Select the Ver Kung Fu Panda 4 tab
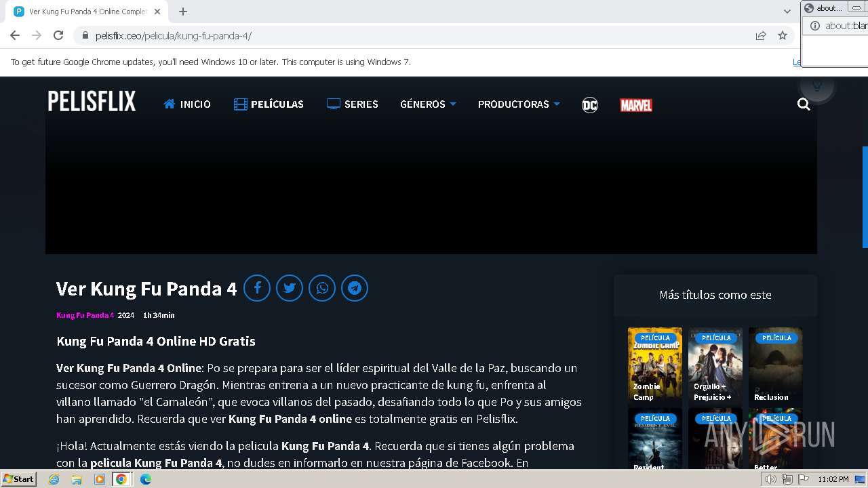Image resolution: width=868 pixels, height=488 pixels. click(87, 12)
